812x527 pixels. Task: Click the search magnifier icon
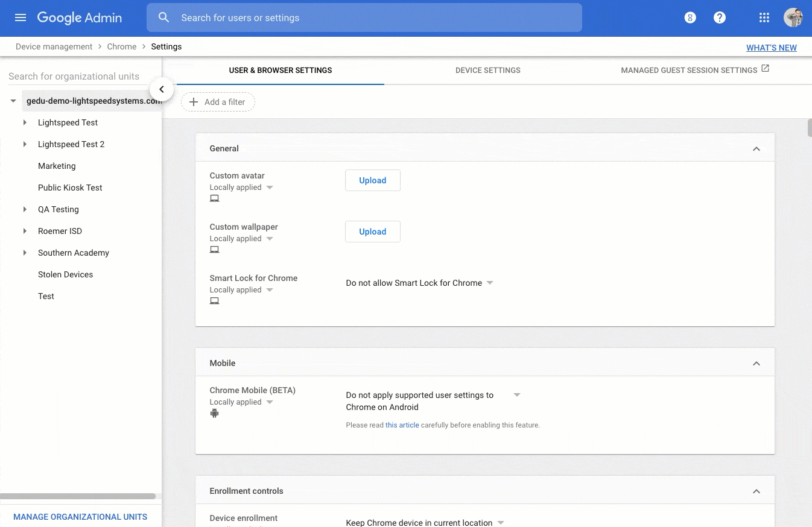[x=163, y=17]
